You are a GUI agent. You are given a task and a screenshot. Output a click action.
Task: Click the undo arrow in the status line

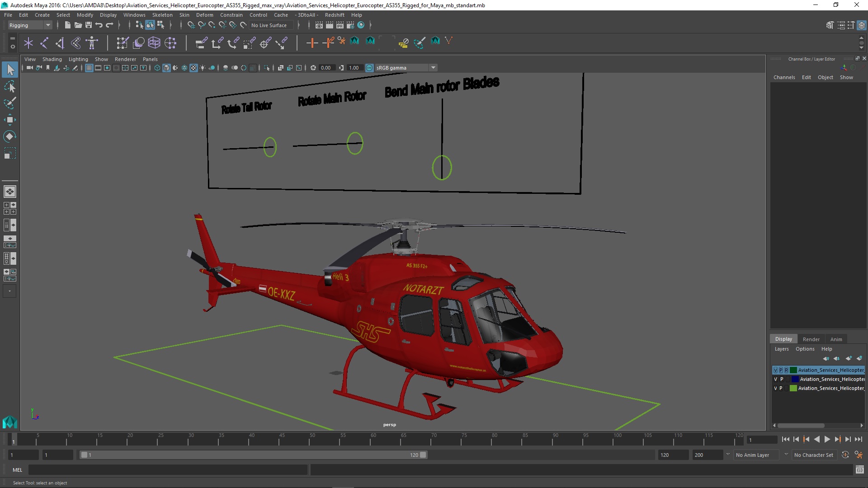click(x=99, y=25)
